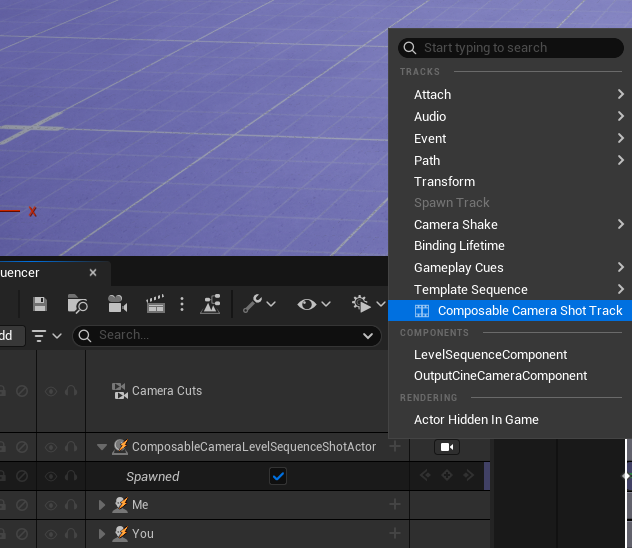
Task: Toggle eye visibility for ComposableCameraLevelSequenceShotActor track
Action: pyautogui.click(x=51, y=447)
